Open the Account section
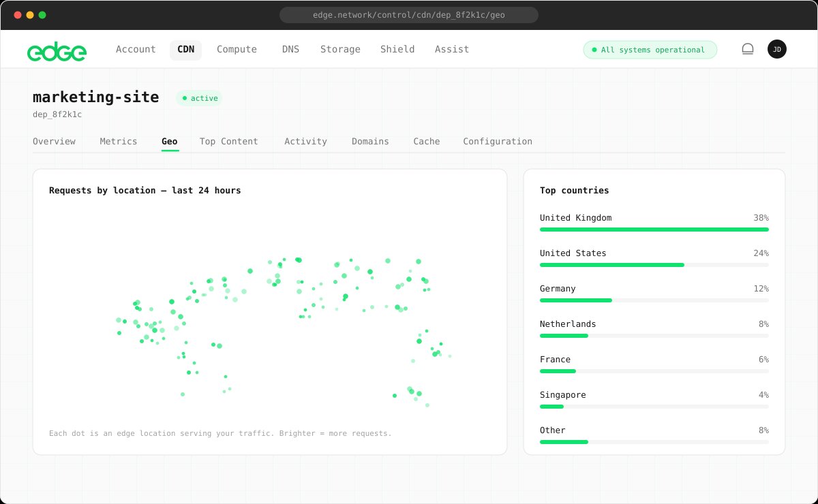The height and width of the screenshot is (504, 818). tap(136, 49)
